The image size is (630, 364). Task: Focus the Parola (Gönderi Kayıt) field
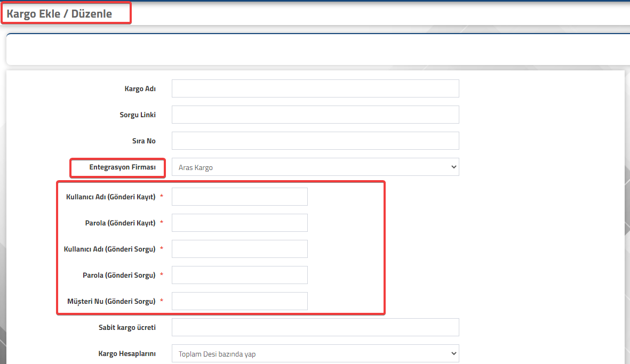point(240,223)
